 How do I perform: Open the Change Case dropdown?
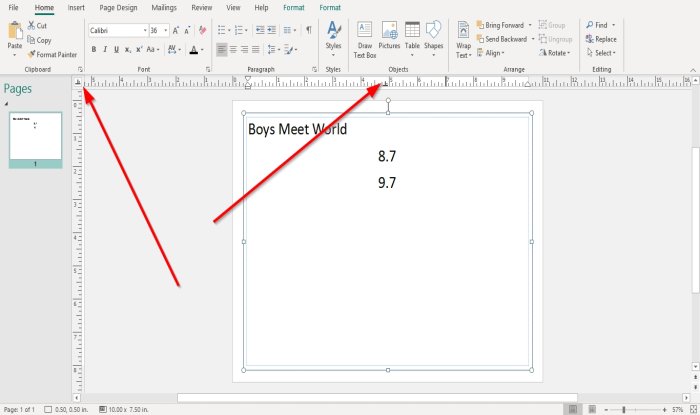(153, 50)
